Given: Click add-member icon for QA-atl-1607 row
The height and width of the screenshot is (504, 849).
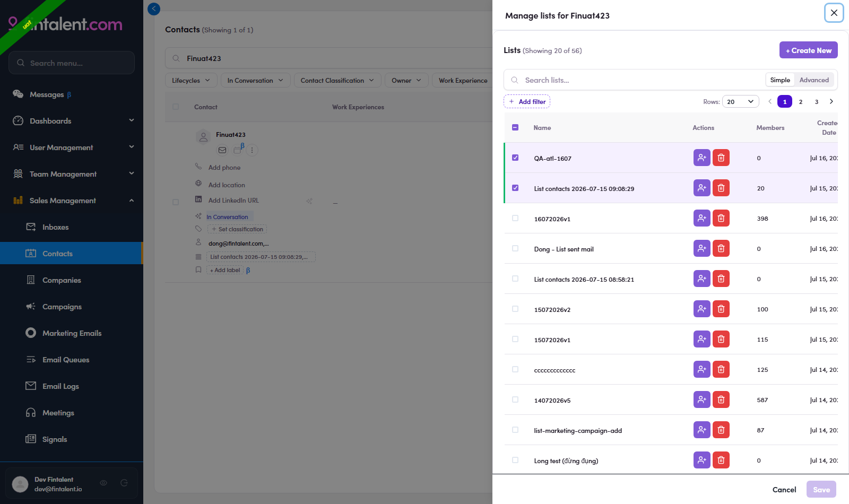Looking at the screenshot, I should click(701, 158).
